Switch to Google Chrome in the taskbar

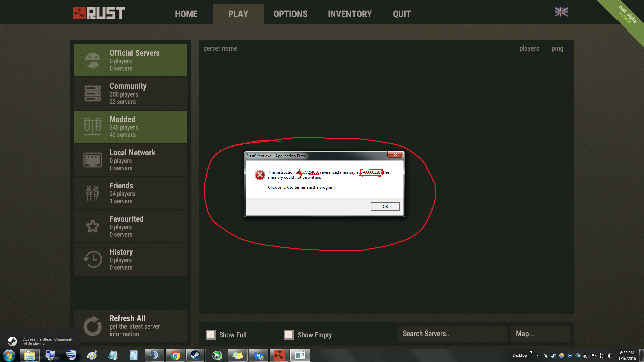(175, 355)
